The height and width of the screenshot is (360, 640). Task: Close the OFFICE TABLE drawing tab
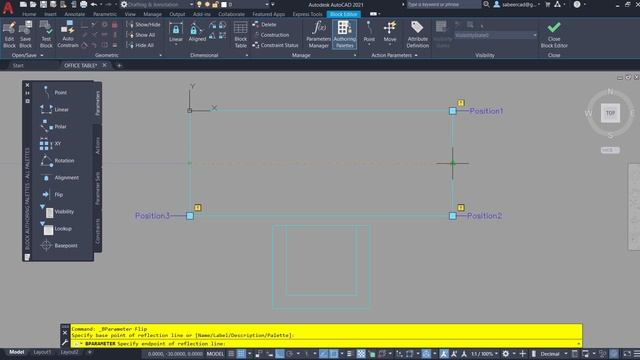click(x=104, y=65)
